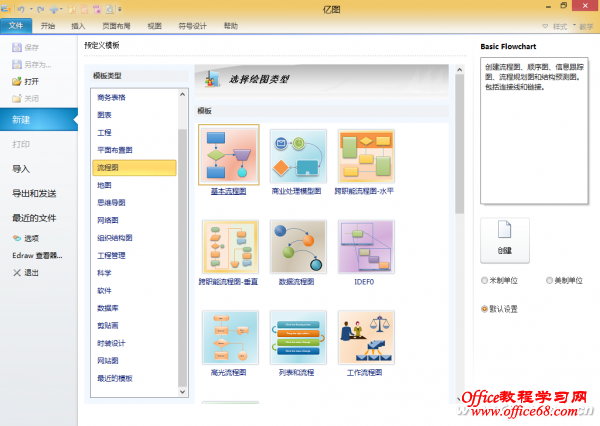Switch to the 符号设计 ribbon tab
Screen dimensions: 600x426
coord(192,26)
